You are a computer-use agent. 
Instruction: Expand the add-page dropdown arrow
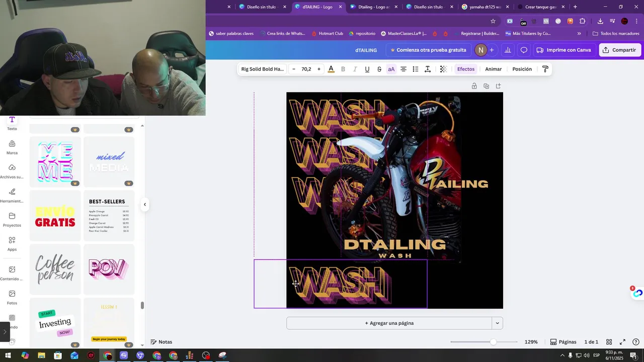coord(497,323)
